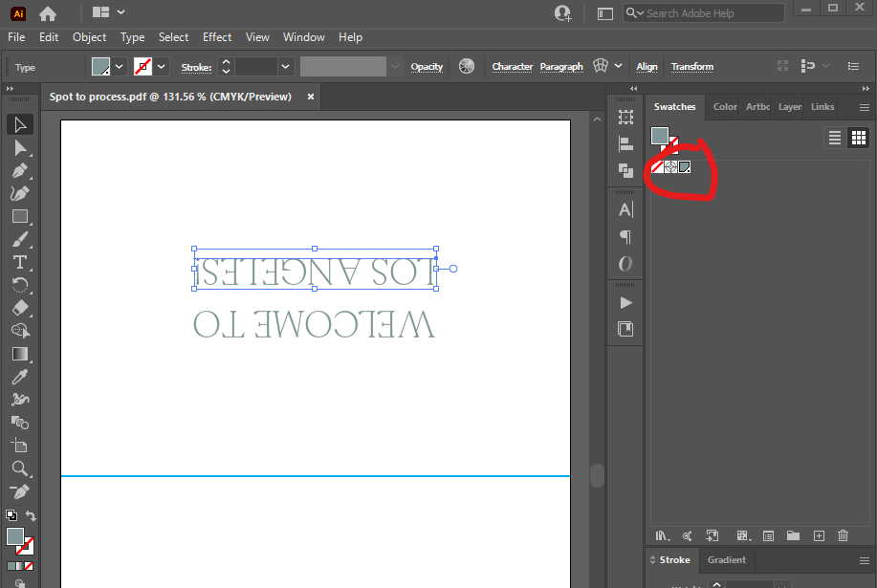Open the Swatch Libraries menu icon

[663, 536]
